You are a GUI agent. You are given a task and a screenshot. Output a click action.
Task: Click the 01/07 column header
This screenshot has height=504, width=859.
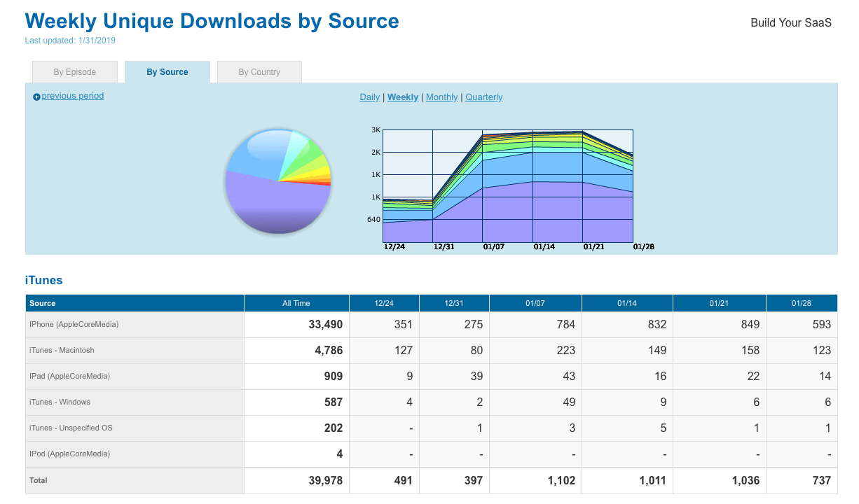[x=535, y=303]
